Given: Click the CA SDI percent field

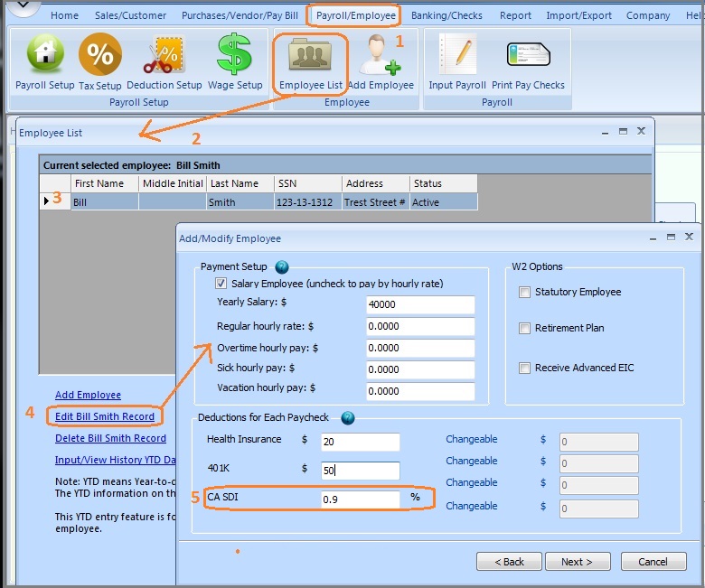Looking at the screenshot, I should tap(360, 499).
